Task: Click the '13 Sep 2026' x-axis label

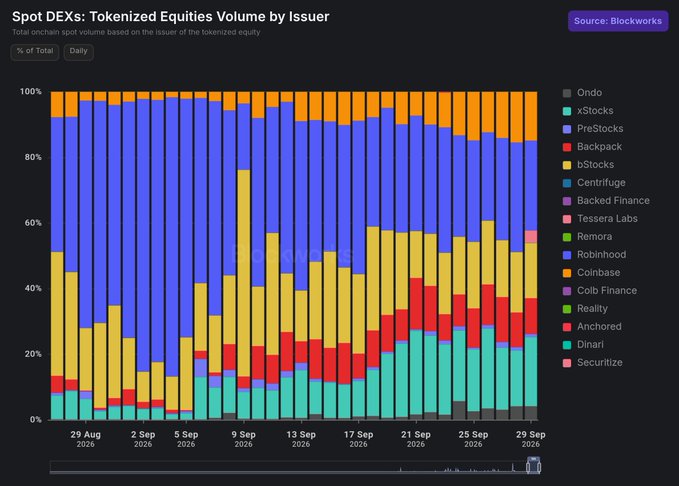Action: click(301, 439)
